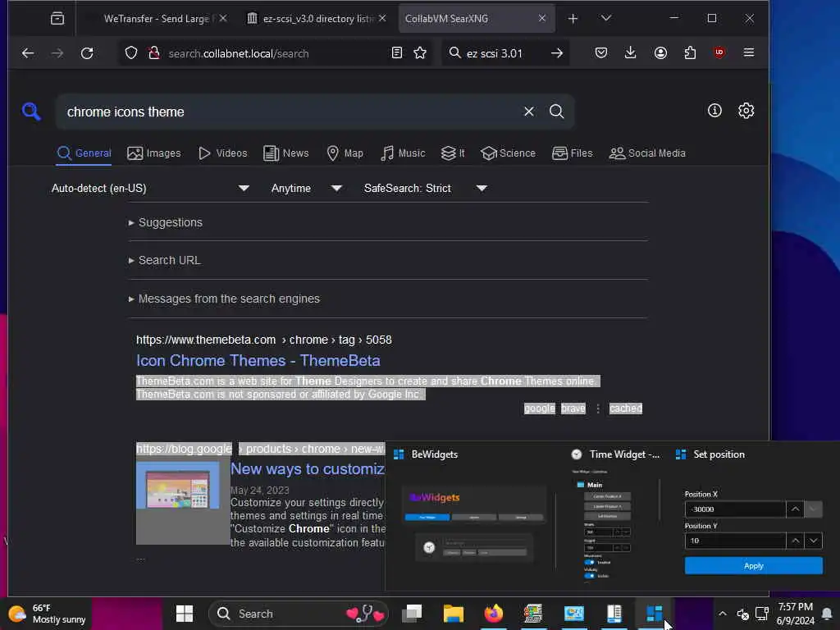Open the muted volume tray icon
The image size is (840, 630).
click(742, 614)
